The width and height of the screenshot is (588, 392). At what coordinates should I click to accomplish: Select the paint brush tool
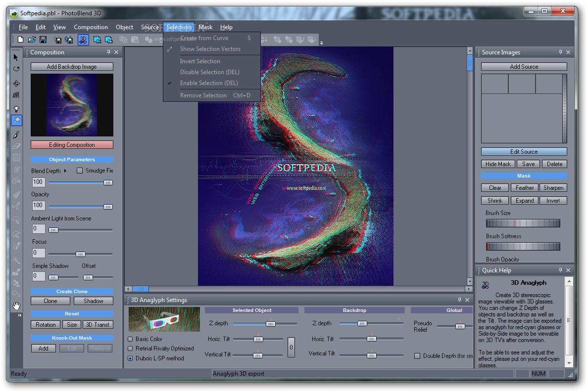[16, 134]
